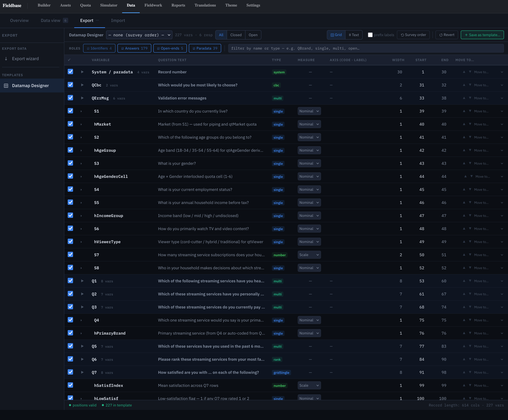Move the Q7 row down with its arrow

470,372
